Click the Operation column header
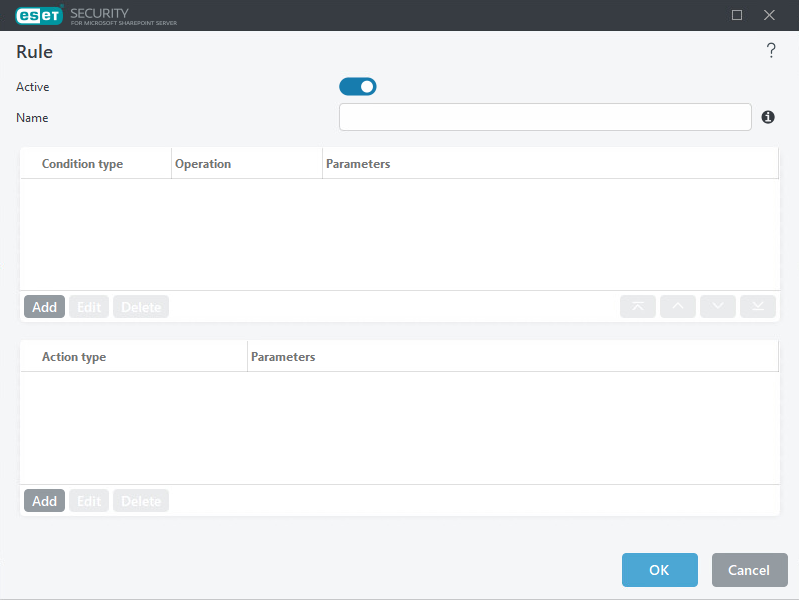 203,164
